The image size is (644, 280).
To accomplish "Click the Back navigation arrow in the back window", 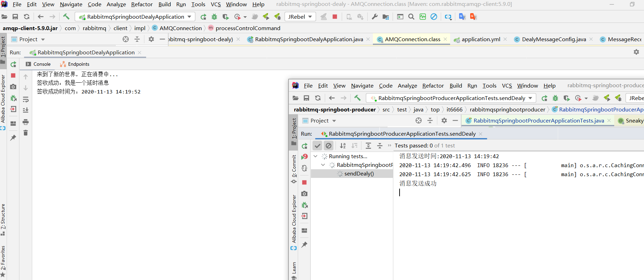I will pyautogui.click(x=41, y=17).
